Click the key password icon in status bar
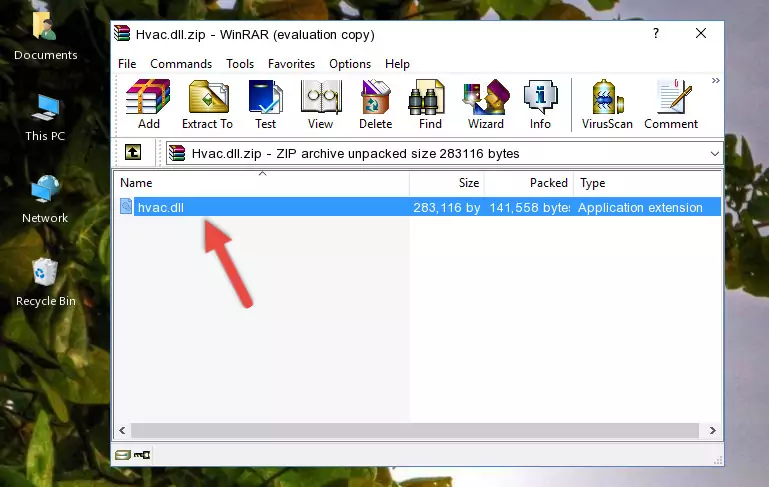The width and height of the screenshot is (769, 487). point(142,455)
